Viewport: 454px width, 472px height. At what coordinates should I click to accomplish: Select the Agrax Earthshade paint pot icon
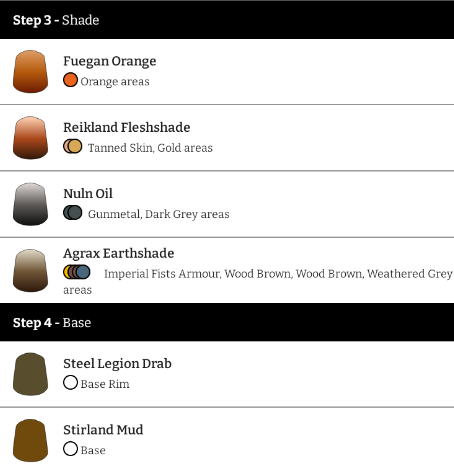tap(30, 270)
